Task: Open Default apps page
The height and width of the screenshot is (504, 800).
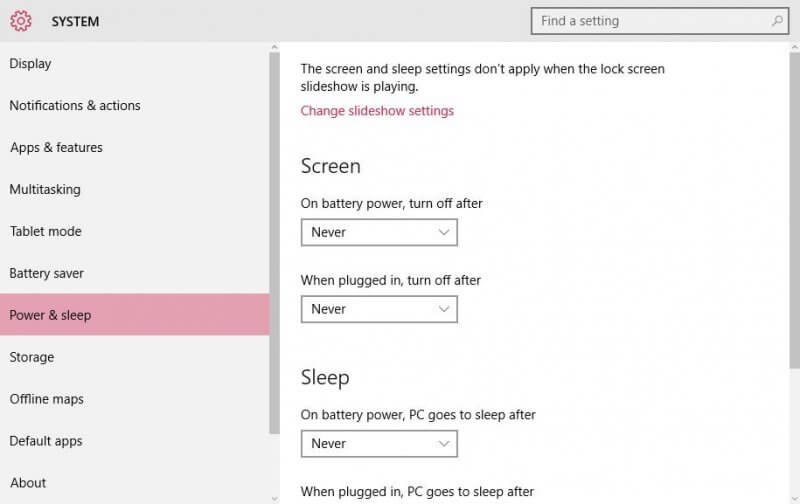Action: (x=135, y=441)
